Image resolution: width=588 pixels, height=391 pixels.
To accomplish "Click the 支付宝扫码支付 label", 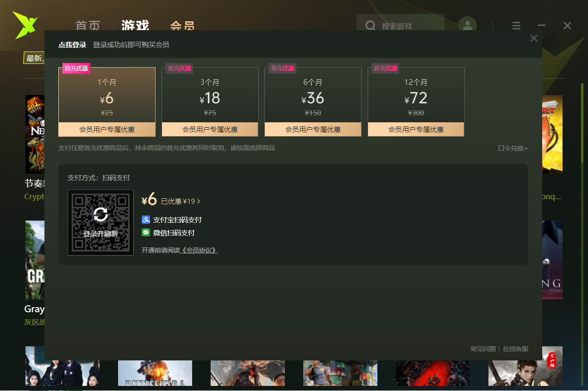I will [177, 220].
